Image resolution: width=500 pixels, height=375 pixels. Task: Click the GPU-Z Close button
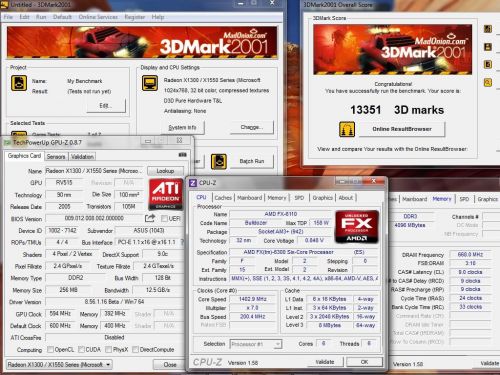[x=170, y=365]
